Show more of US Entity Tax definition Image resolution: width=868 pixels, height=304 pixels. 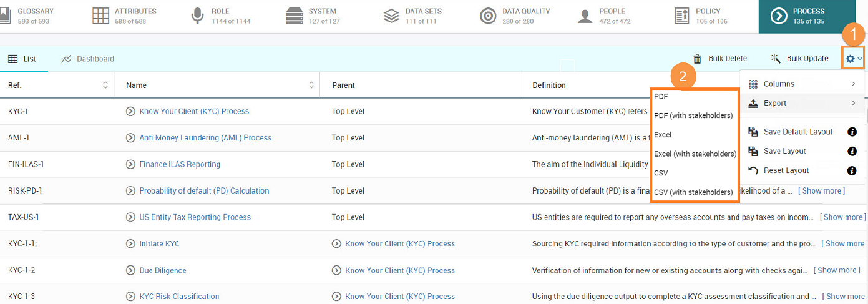coord(842,217)
